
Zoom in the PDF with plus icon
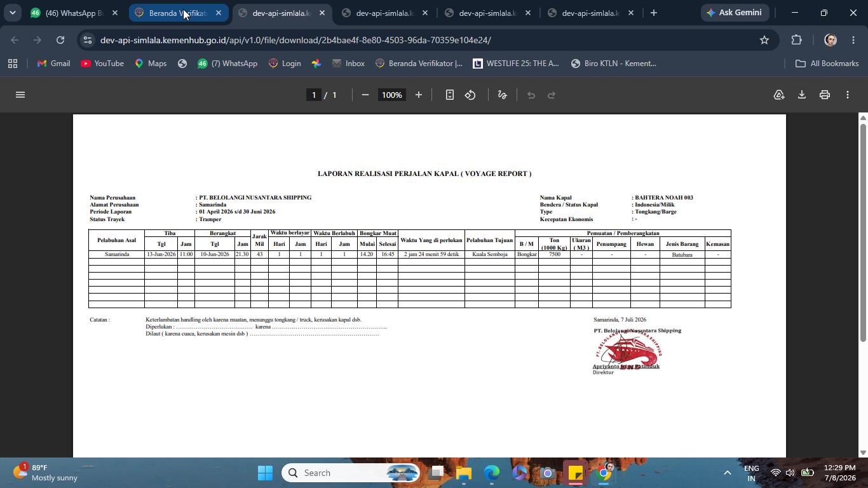coord(419,95)
